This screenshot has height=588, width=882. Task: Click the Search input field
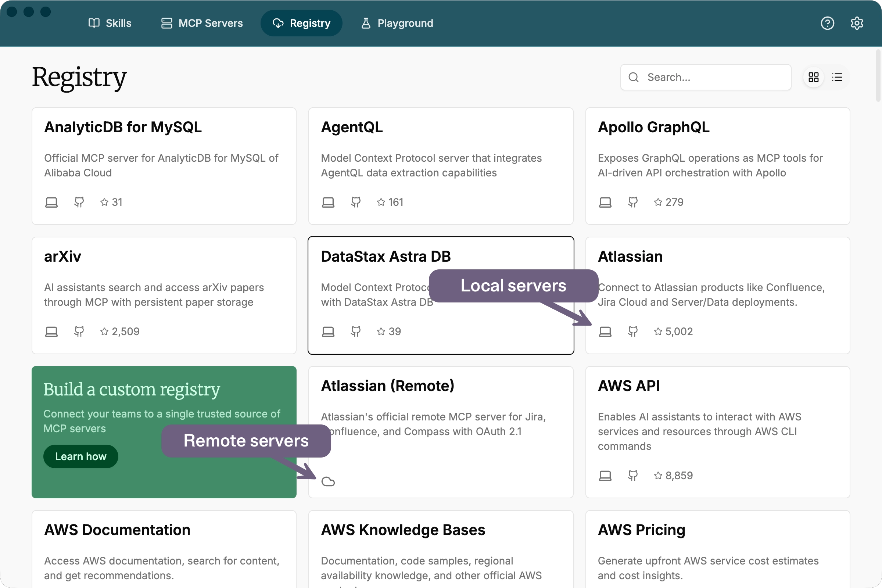[x=706, y=77]
